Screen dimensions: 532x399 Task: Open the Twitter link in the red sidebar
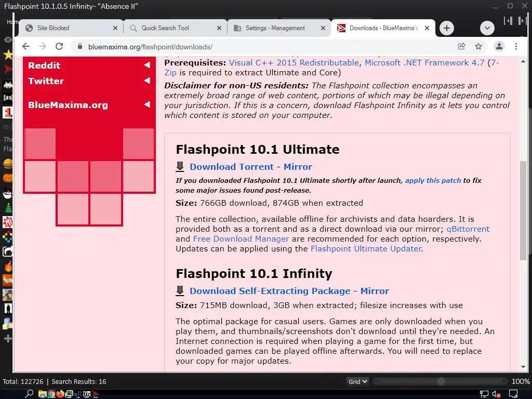pyautogui.click(x=46, y=81)
